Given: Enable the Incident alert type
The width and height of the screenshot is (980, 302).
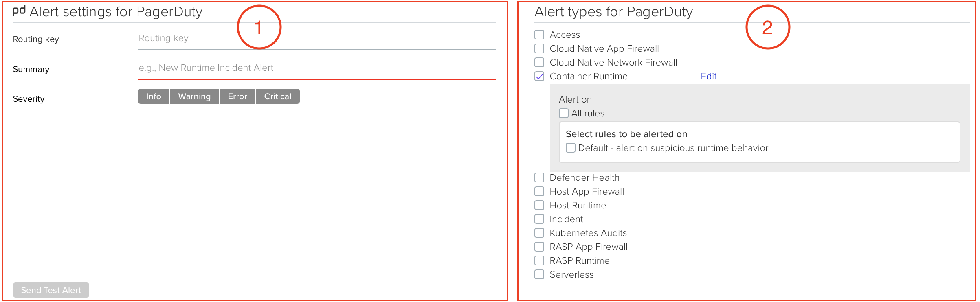Looking at the screenshot, I should [x=539, y=219].
